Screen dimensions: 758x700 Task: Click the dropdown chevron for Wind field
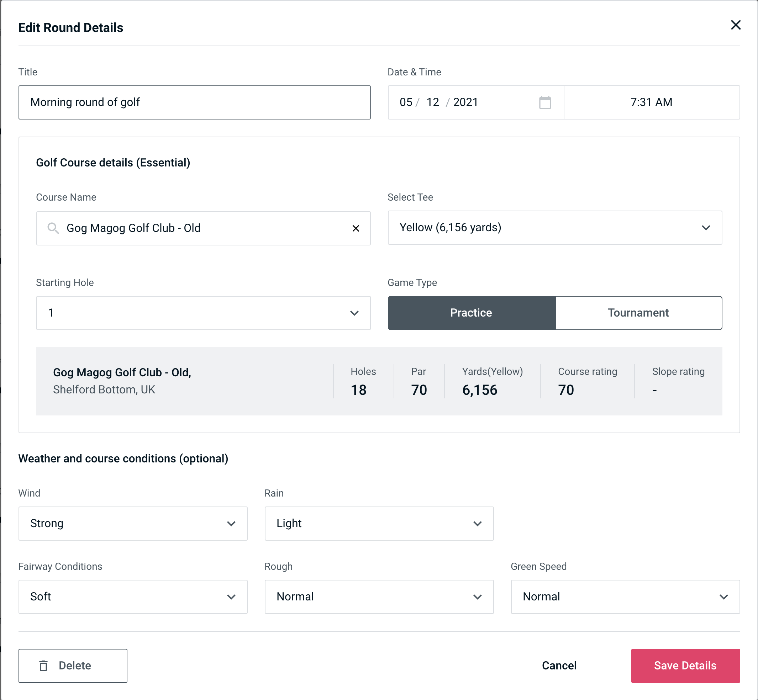232,523
